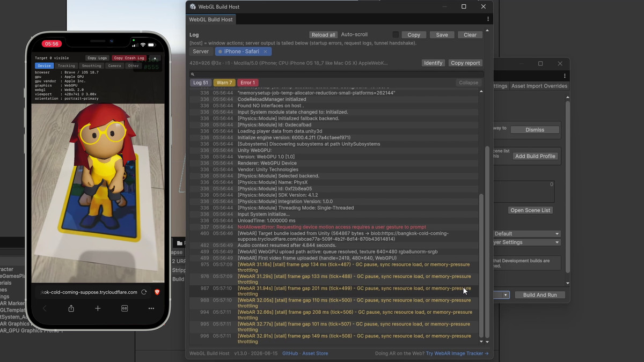Switch to Other tab on phone overlay
This screenshot has width=644, height=362.
[x=133, y=66]
